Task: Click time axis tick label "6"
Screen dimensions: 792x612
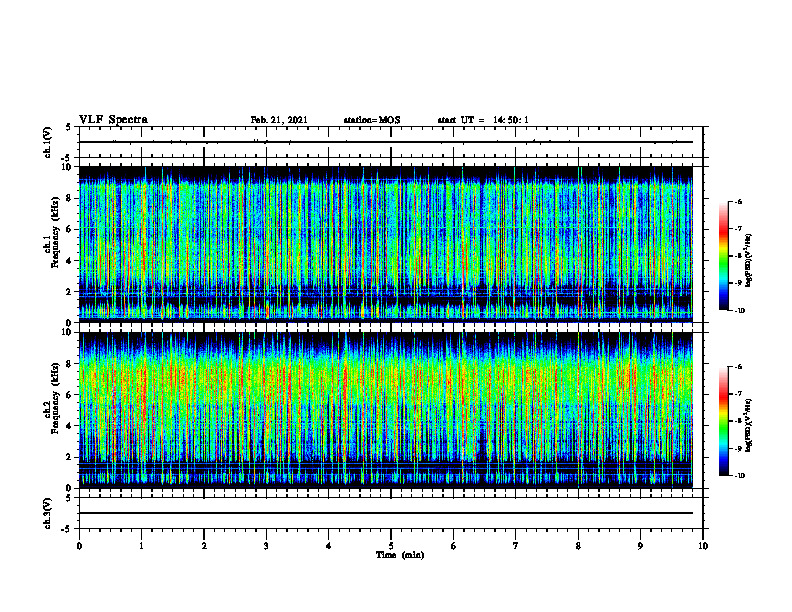Action: pos(453,546)
